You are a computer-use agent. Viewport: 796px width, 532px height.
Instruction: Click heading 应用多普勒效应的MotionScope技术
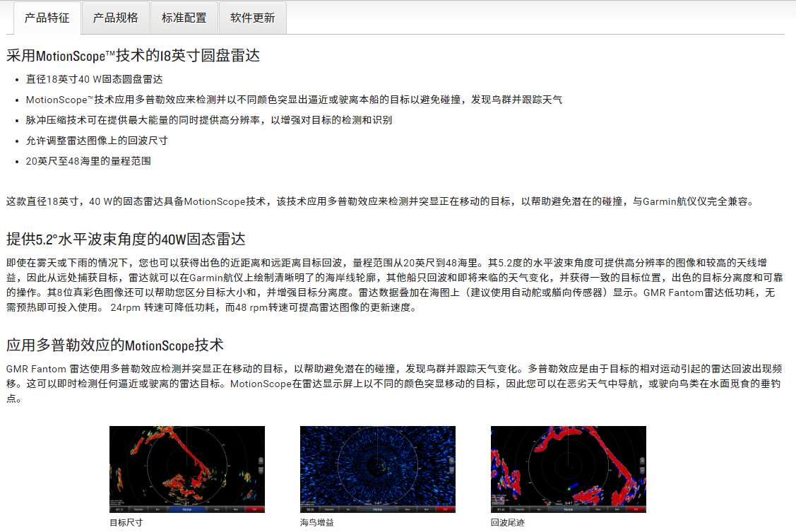pos(115,345)
